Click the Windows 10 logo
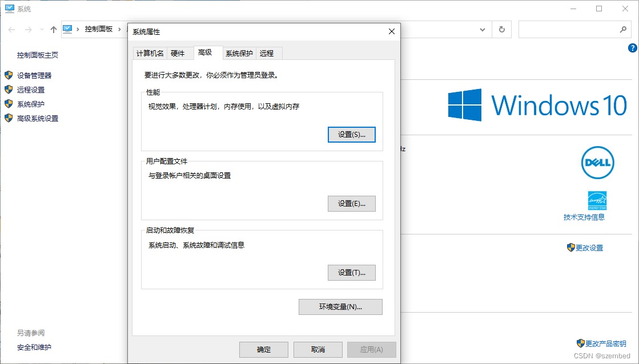The width and height of the screenshot is (639, 364). tap(537, 105)
